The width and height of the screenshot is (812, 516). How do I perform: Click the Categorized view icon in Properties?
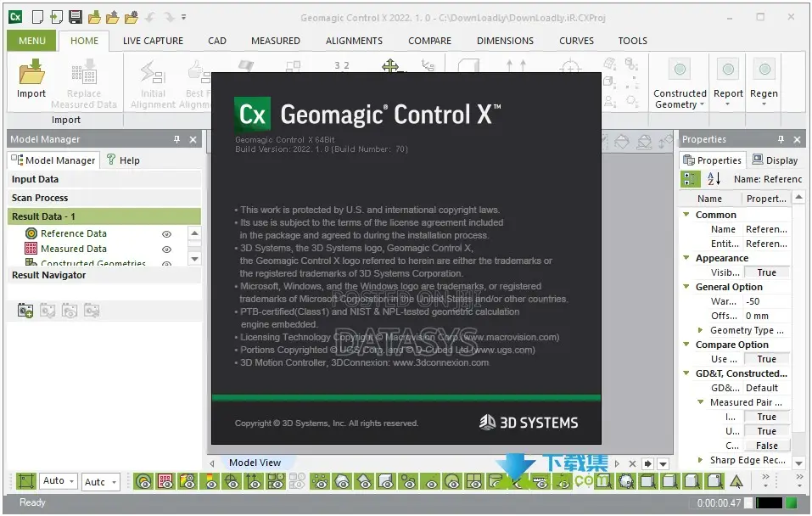(690, 179)
